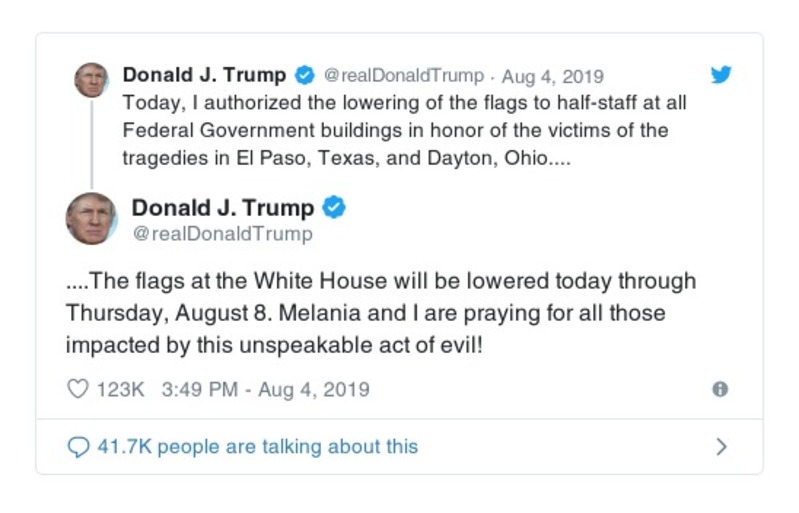Click the large bold display name of main tweet

pos(223,208)
